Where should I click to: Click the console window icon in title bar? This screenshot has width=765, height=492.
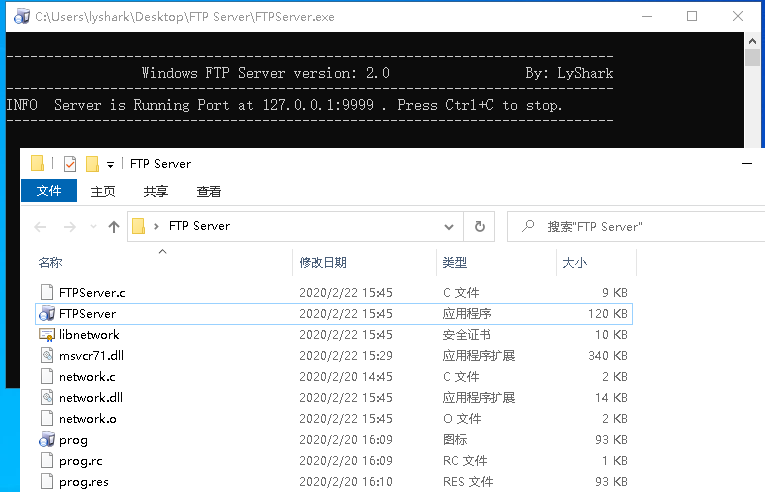tap(20, 17)
